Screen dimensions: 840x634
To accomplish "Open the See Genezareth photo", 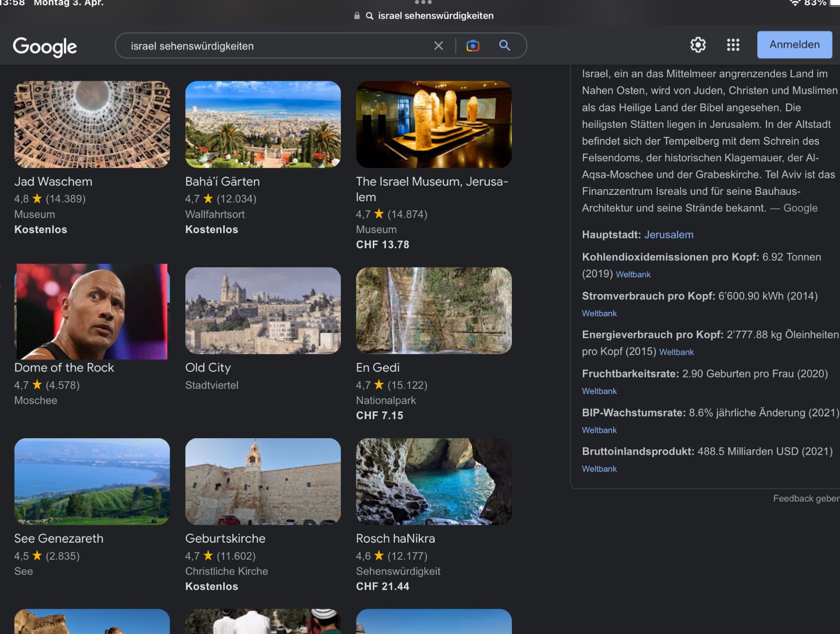I will [x=92, y=481].
